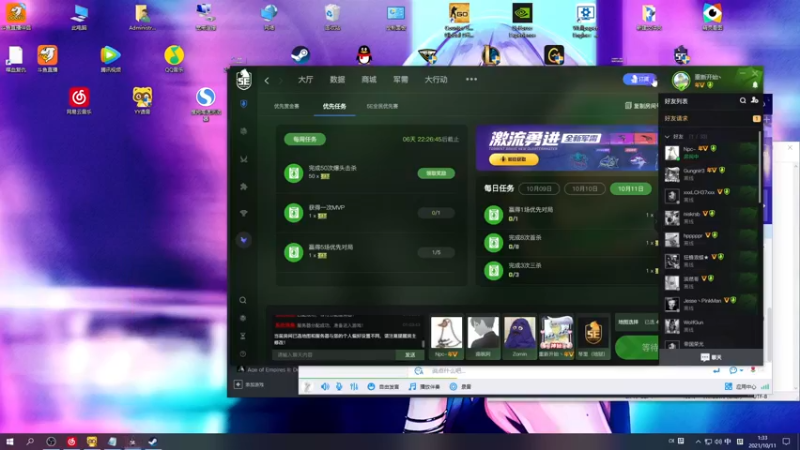This screenshot has height=450, width=800.
Task: Open the QQ Music desktop icon
Action: pyautogui.click(x=174, y=59)
